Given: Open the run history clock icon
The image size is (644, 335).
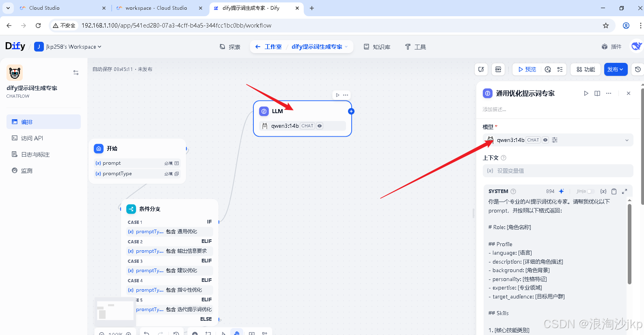Looking at the screenshot, I should 548,69.
